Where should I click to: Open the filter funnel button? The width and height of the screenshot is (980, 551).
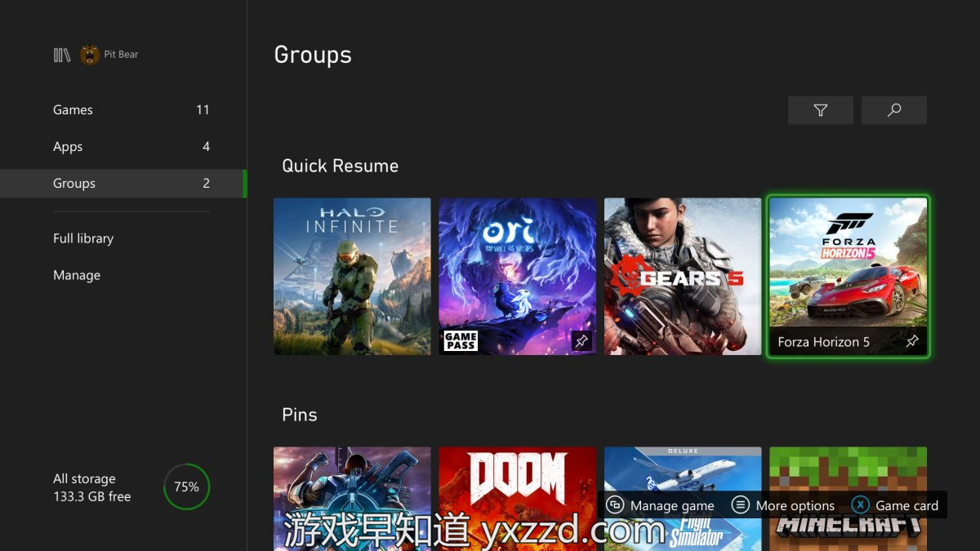click(820, 110)
